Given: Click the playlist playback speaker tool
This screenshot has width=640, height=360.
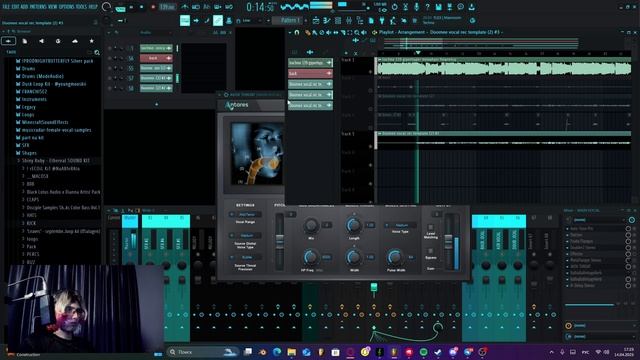Looking at the screenshot, I should (364, 32).
